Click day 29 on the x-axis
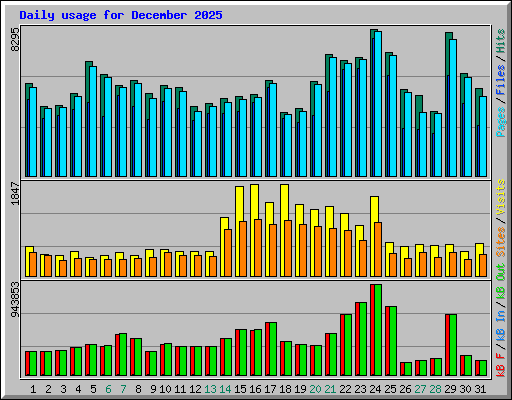The height and width of the screenshot is (400, 512). point(450,389)
